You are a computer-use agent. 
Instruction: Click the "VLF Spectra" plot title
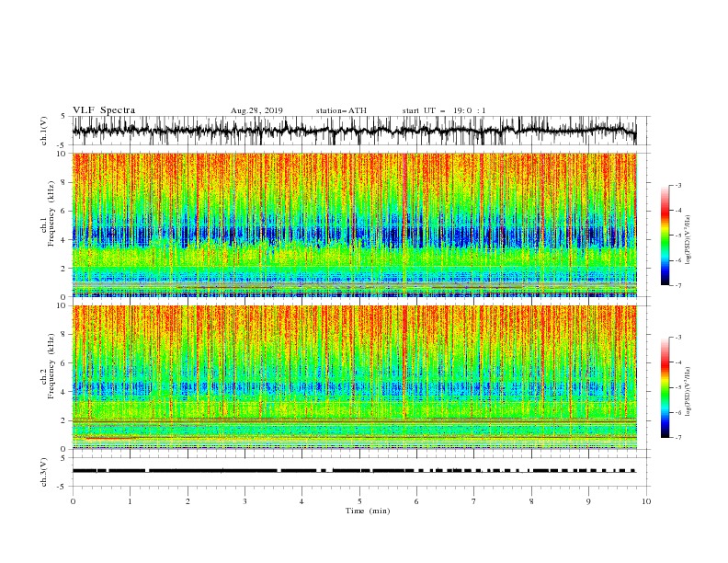pos(104,110)
